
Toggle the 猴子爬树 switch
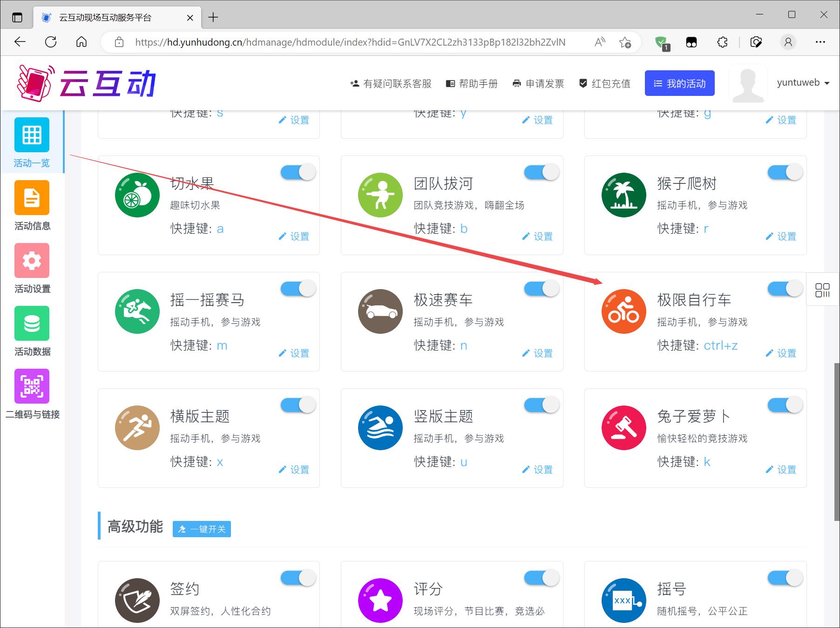pyautogui.click(x=785, y=172)
